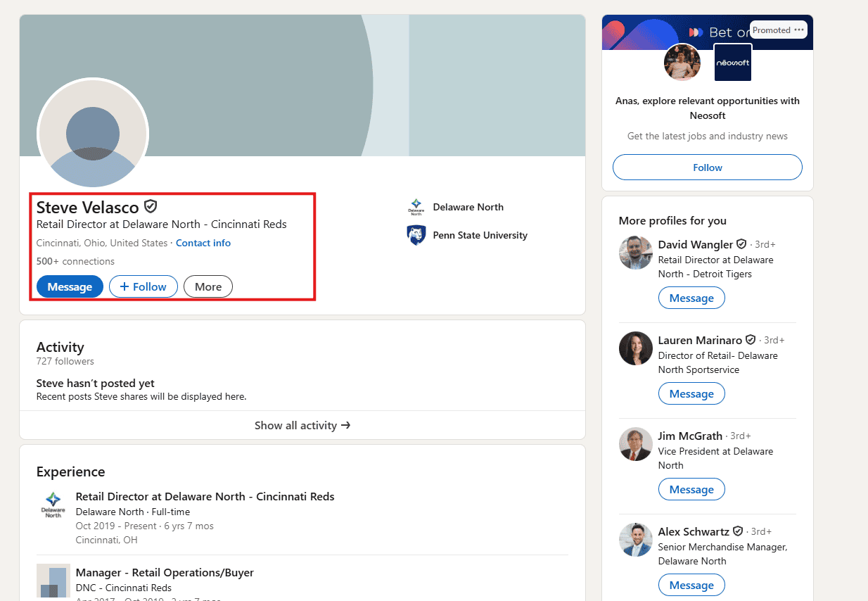Open the promoted ad three-dot options menu

tap(799, 30)
